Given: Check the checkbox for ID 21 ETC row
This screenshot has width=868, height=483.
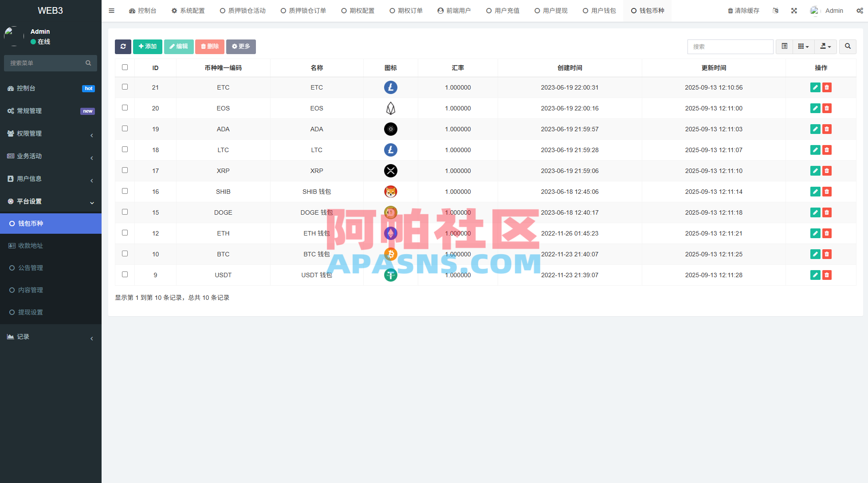Looking at the screenshot, I should pos(125,87).
